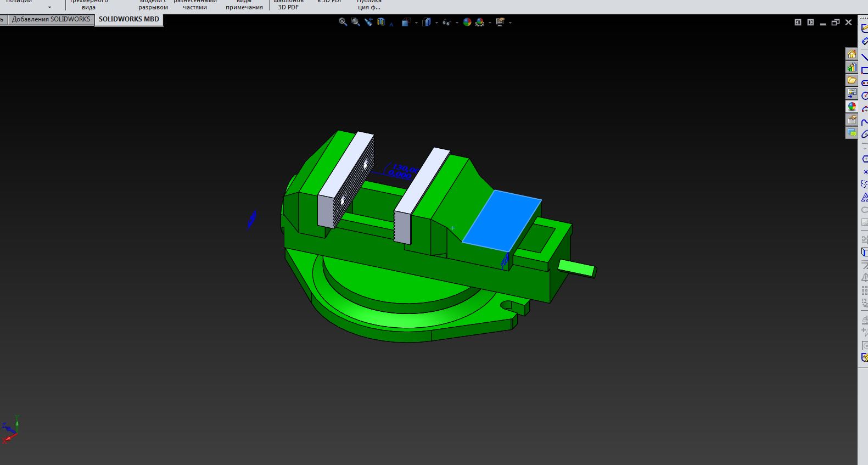Tile document right with the pane arrow

(x=810, y=23)
